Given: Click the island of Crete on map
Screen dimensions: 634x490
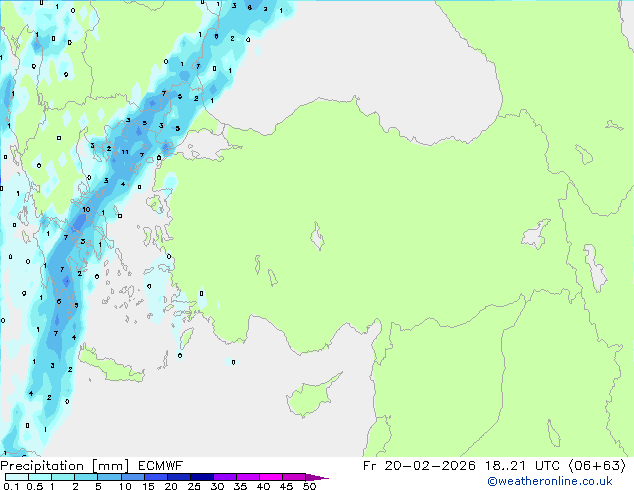Looking at the screenshot, I should click(x=111, y=365).
